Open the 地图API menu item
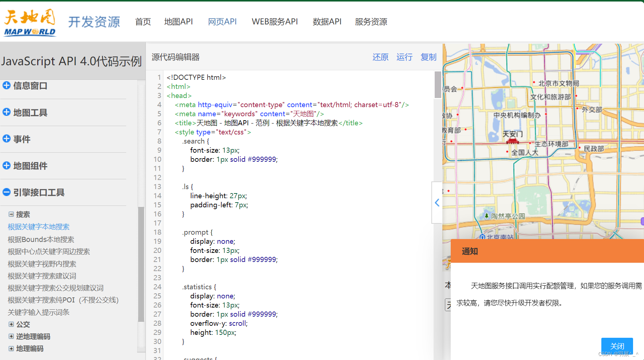Image resolution: width=644 pixels, height=360 pixels. [x=178, y=22]
